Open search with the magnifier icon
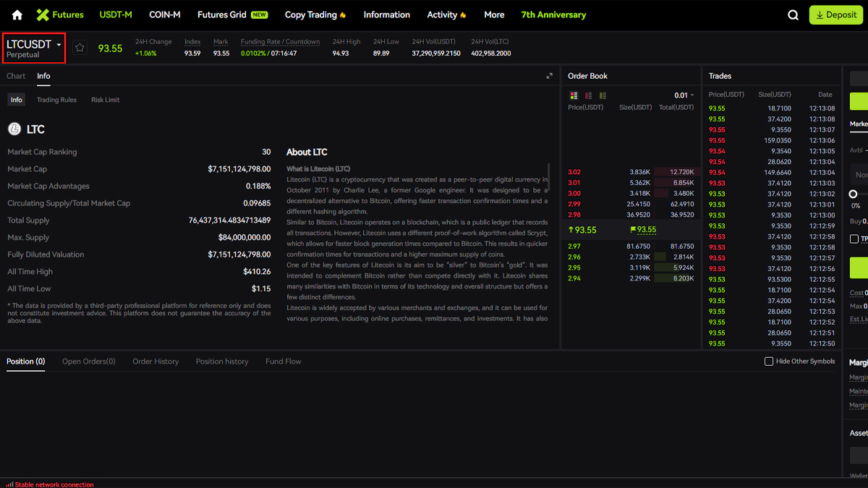The height and width of the screenshot is (488, 868). pos(793,15)
